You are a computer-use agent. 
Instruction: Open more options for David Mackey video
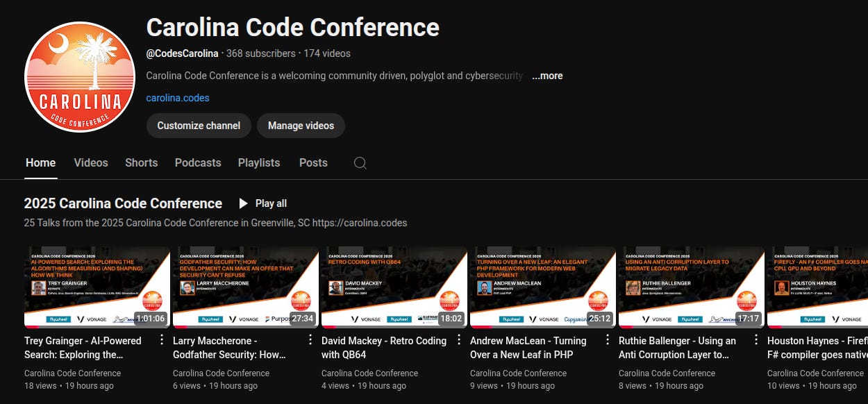(x=459, y=339)
